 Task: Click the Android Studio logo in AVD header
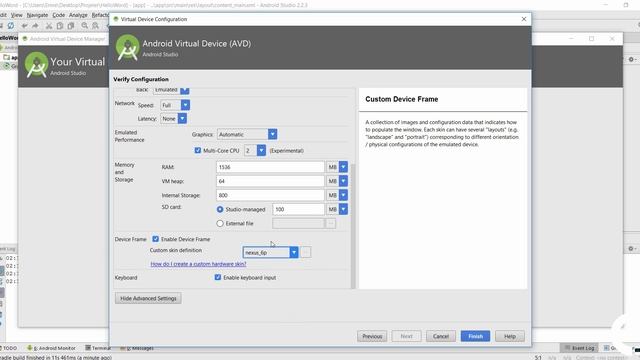tap(127, 47)
